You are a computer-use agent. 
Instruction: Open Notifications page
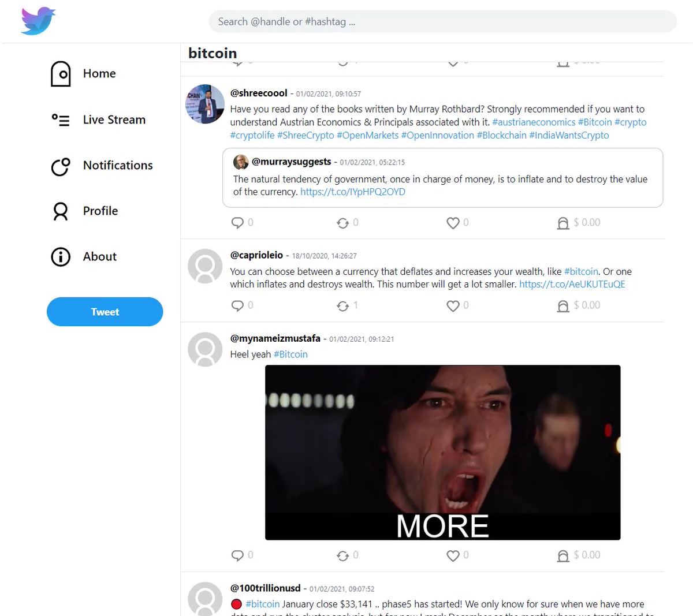tap(118, 165)
